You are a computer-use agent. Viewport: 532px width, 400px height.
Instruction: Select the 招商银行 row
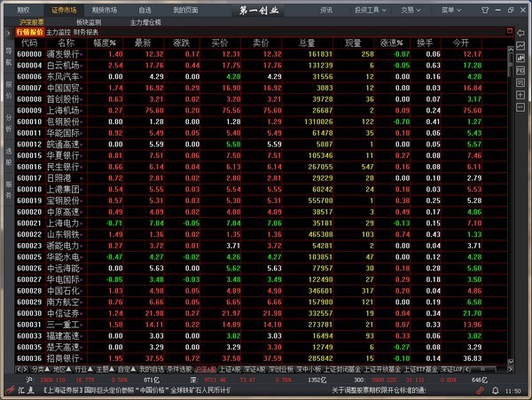pos(261,358)
